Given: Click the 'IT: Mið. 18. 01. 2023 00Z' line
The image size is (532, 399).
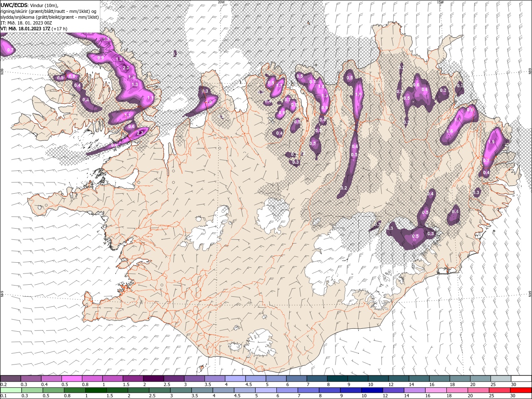Looking at the screenshot, I should [27, 23].
